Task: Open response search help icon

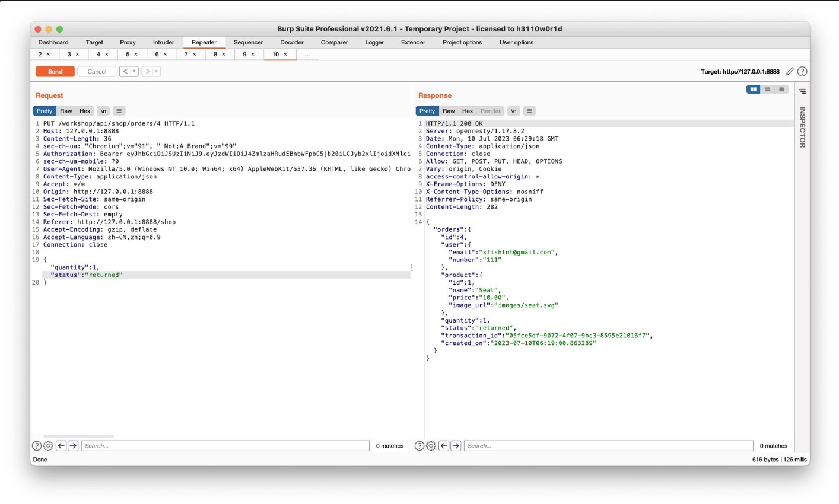Action: (x=419, y=446)
